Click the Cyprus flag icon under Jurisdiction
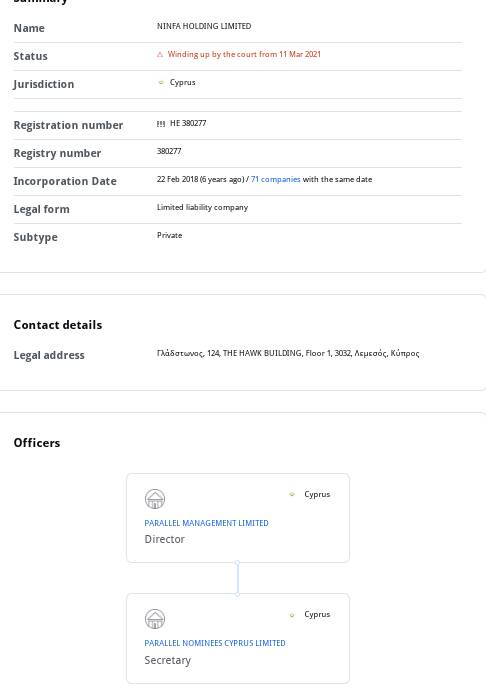Screen dimensions: 486x686 pyautogui.click(x=161, y=83)
